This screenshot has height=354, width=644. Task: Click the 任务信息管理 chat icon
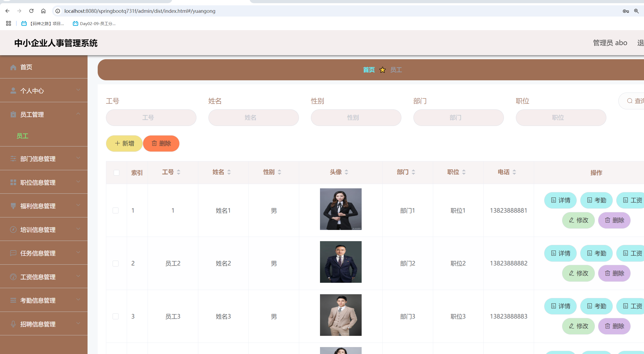pos(13,253)
